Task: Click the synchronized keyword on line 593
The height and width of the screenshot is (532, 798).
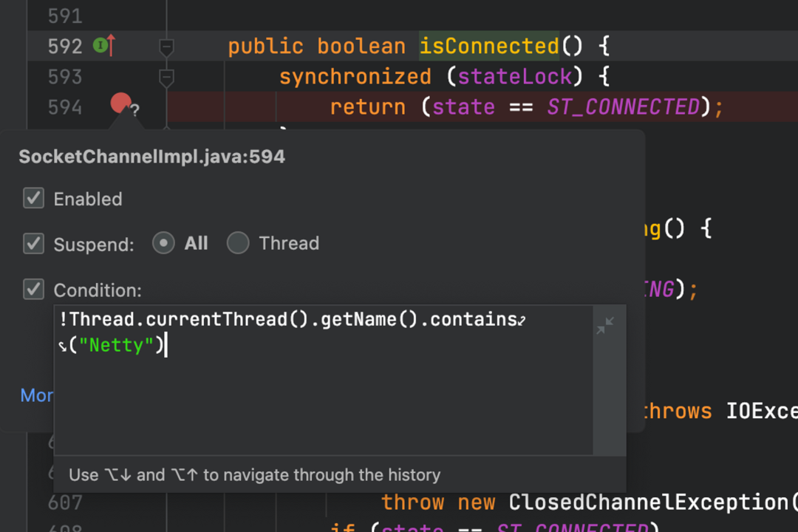Action: click(355, 77)
